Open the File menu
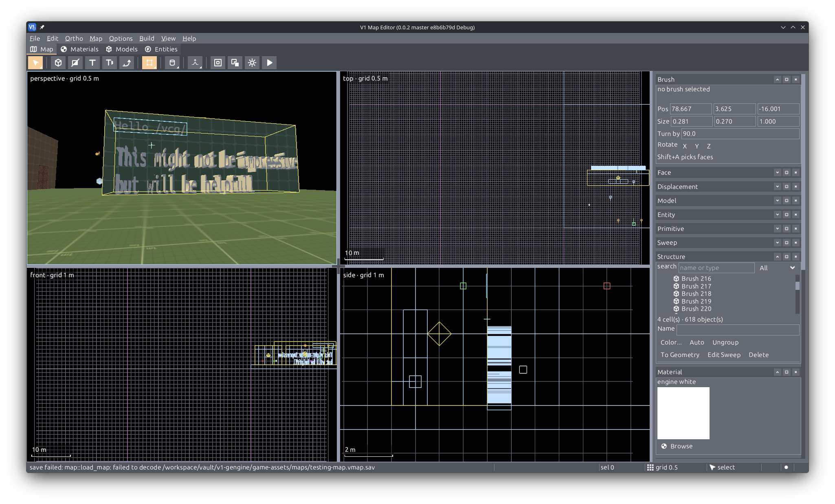The height and width of the screenshot is (504, 835). 35,38
